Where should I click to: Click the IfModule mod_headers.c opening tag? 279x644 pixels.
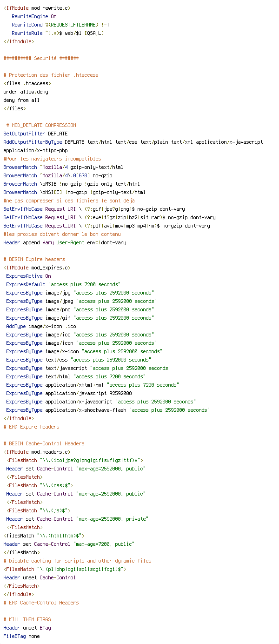coord(37,452)
